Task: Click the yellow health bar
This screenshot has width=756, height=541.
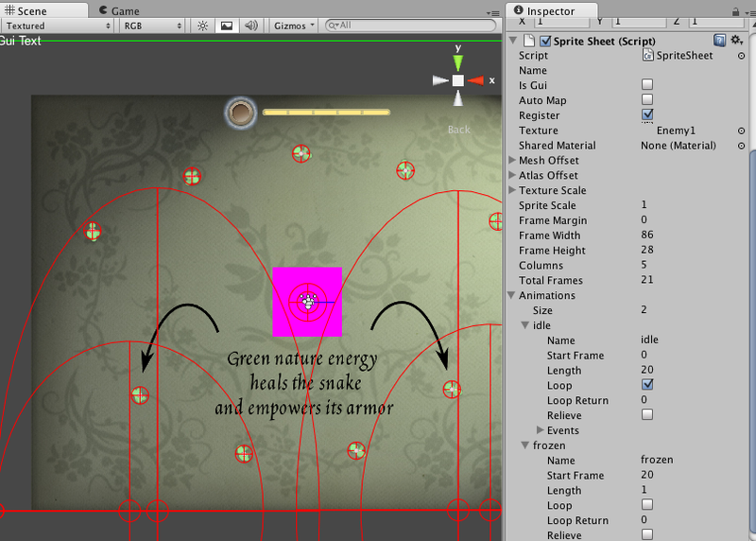Action: [326, 113]
